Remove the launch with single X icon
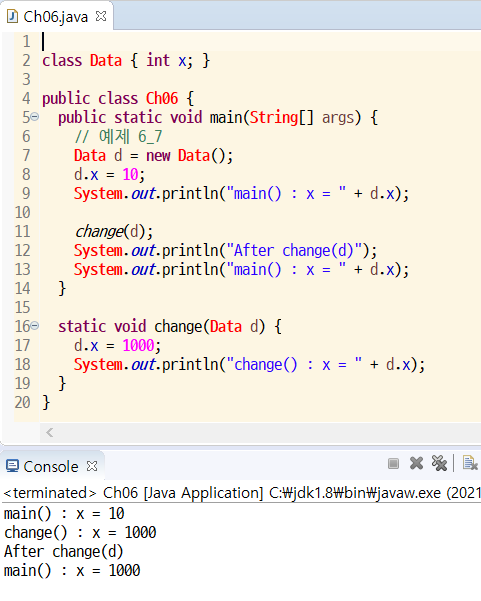Viewport: 481px width, 601px height. 417,463
